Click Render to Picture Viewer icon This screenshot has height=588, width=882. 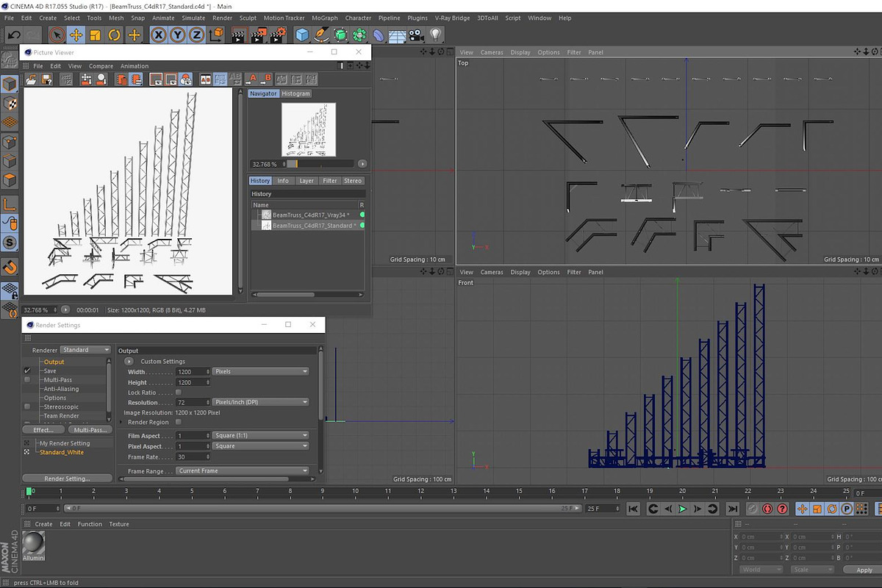click(x=258, y=35)
